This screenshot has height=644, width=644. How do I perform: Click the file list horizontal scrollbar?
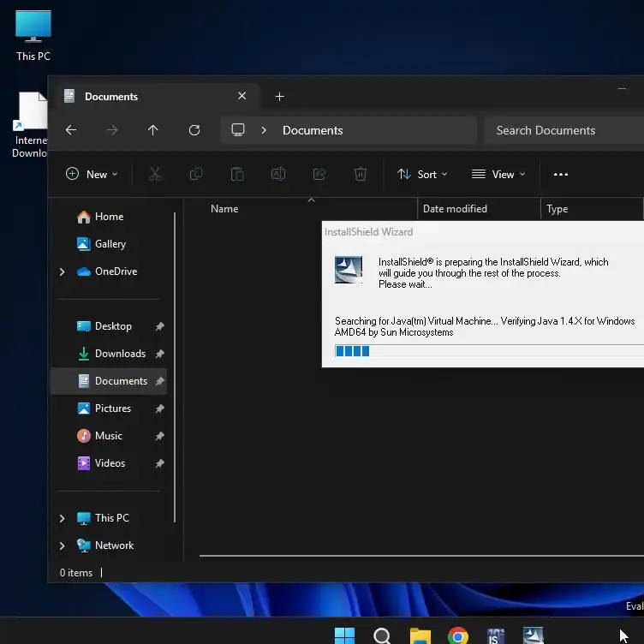tap(421, 556)
